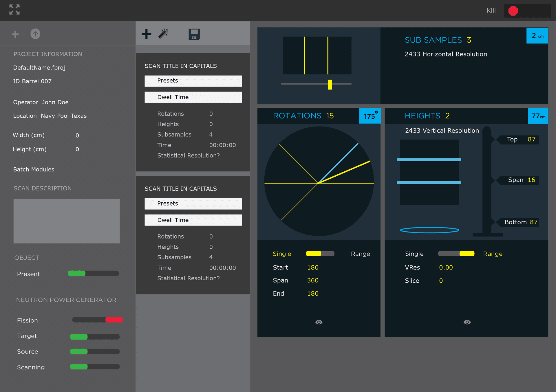The width and height of the screenshot is (556, 392).
Task: Open the Presets dropdown in the first scan panel
Action: click(x=193, y=81)
